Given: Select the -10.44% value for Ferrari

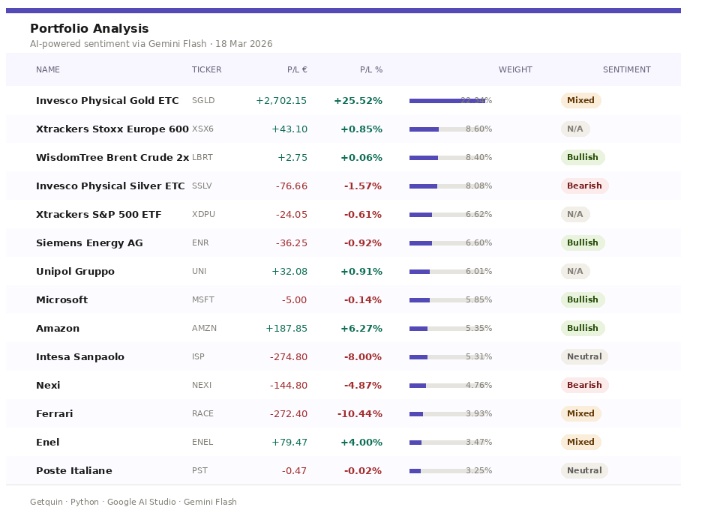Looking at the screenshot, I should coord(359,414).
